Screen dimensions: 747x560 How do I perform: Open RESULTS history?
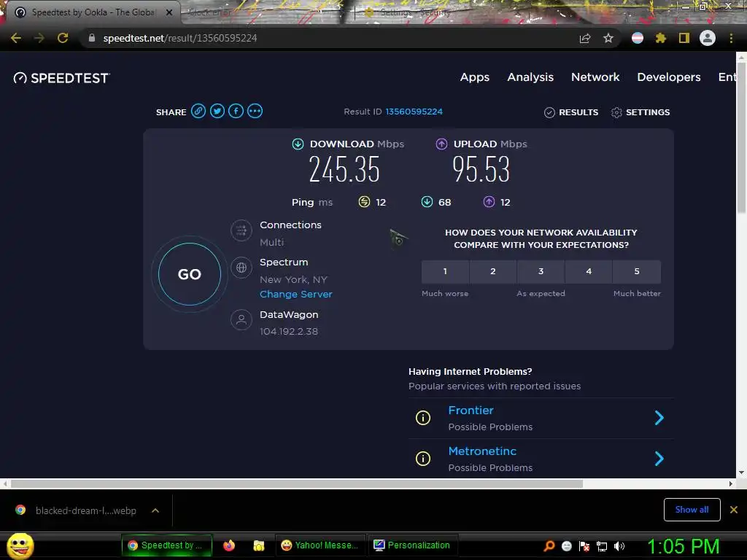571,112
